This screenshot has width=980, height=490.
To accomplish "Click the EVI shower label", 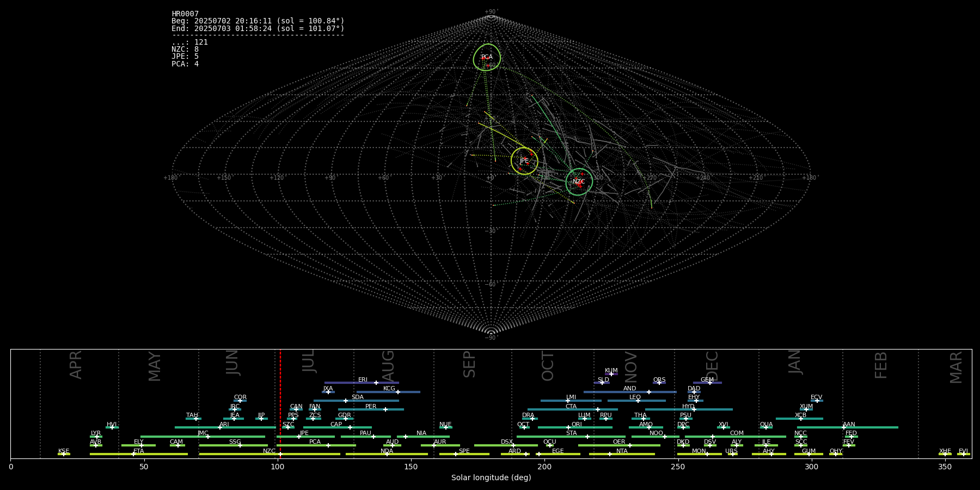I will point(963,451).
